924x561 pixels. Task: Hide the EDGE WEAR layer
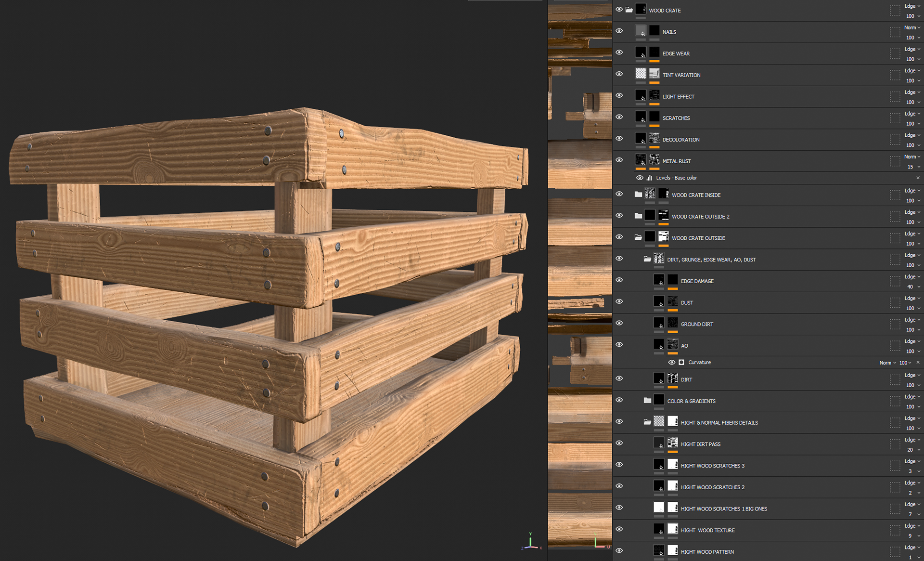(x=619, y=52)
